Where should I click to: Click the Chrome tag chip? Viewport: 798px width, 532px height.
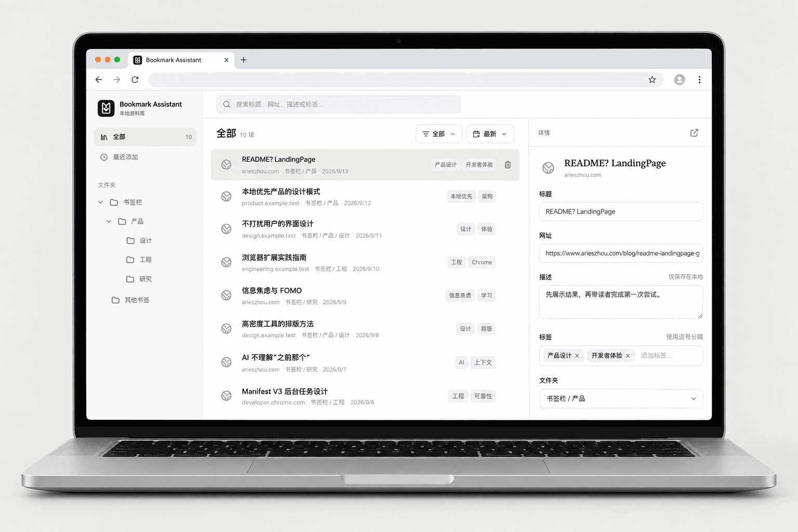[x=482, y=262]
